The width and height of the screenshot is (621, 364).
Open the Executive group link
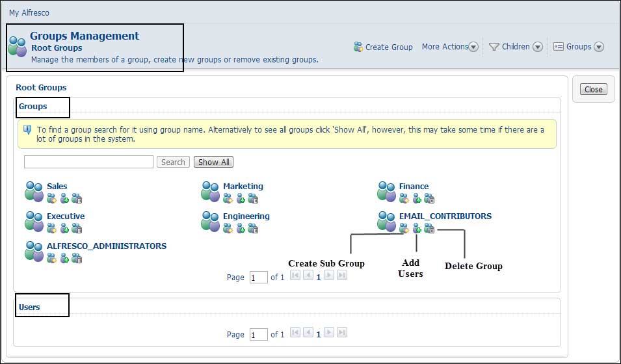66,216
